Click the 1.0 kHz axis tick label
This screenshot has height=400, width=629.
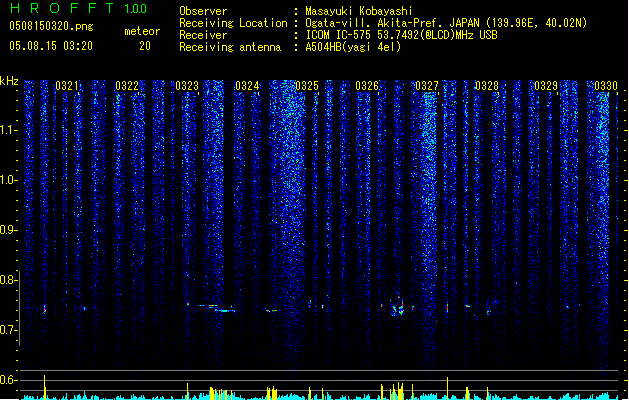click(x=8, y=180)
